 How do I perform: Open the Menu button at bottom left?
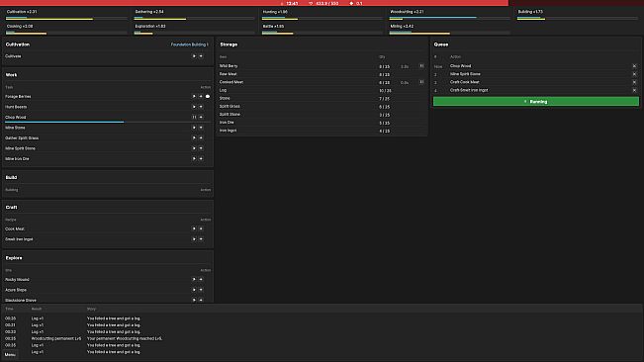click(x=10, y=355)
